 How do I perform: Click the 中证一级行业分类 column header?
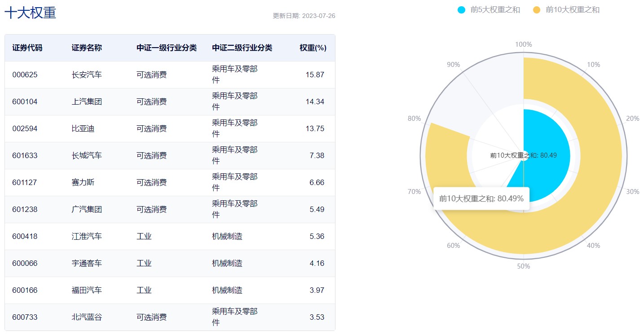167,48
